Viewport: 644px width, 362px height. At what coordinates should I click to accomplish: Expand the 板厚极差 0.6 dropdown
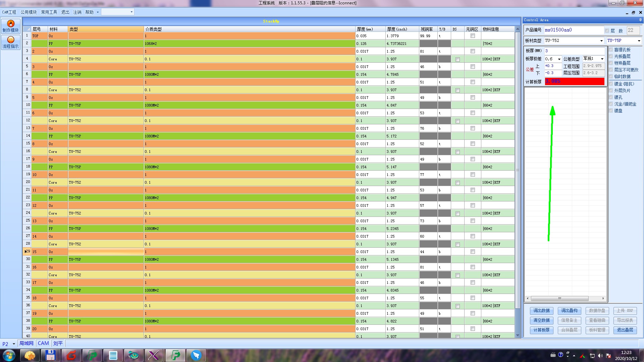pyautogui.click(x=559, y=59)
